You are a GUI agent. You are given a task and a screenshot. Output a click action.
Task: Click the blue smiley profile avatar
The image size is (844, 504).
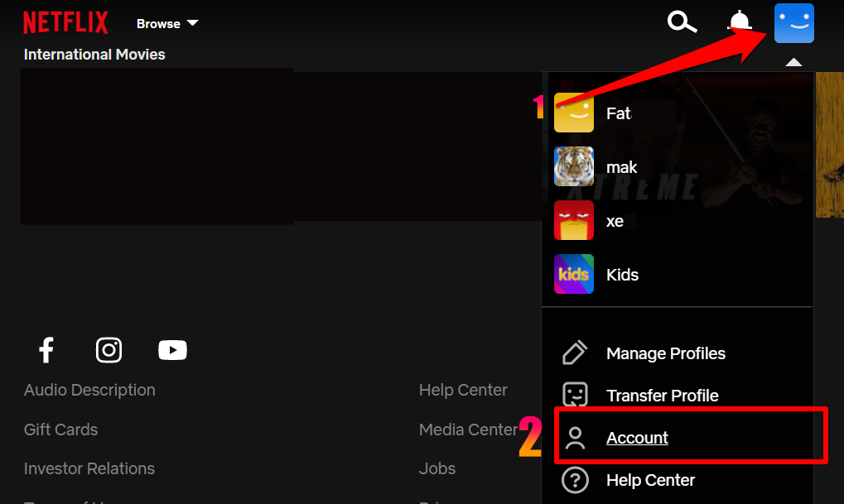coord(793,23)
